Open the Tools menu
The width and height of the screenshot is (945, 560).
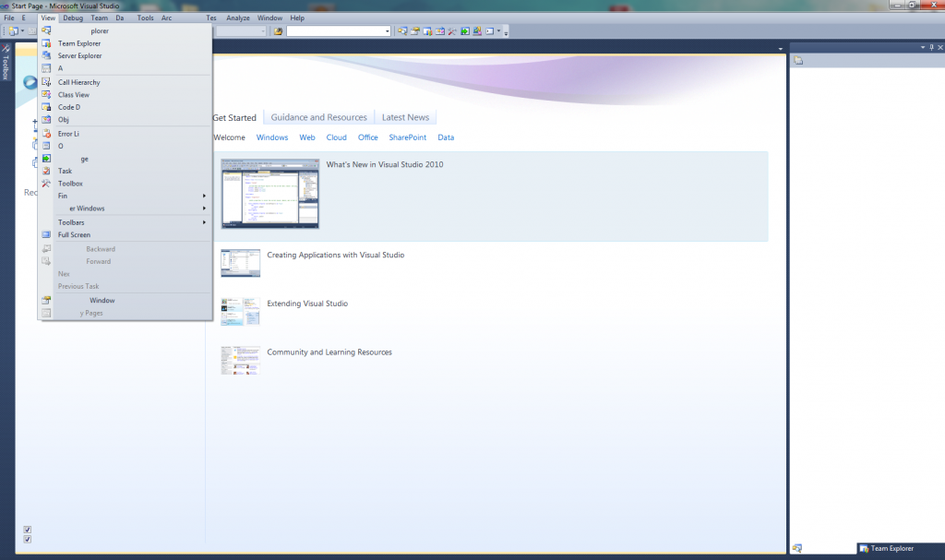coord(145,18)
